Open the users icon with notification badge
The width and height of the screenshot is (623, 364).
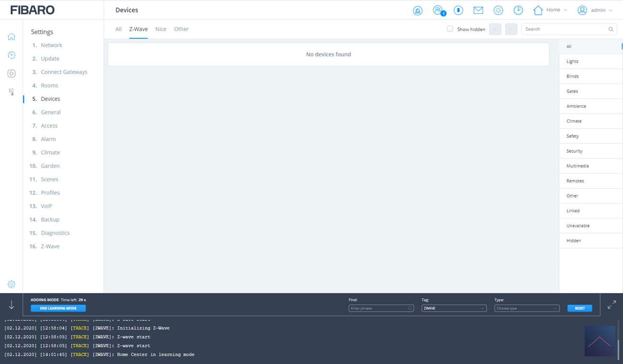click(x=438, y=10)
